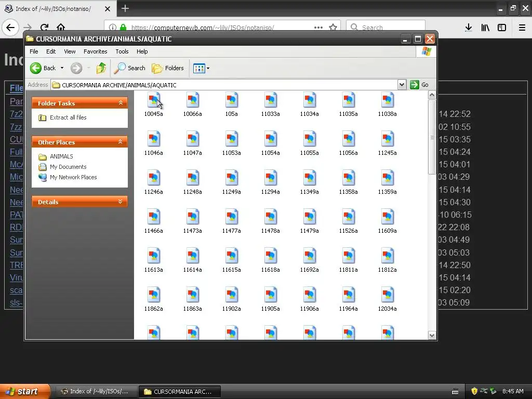Select file icon 11812a
The width and height of the screenshot is (532, 399).
pos(388,256)
